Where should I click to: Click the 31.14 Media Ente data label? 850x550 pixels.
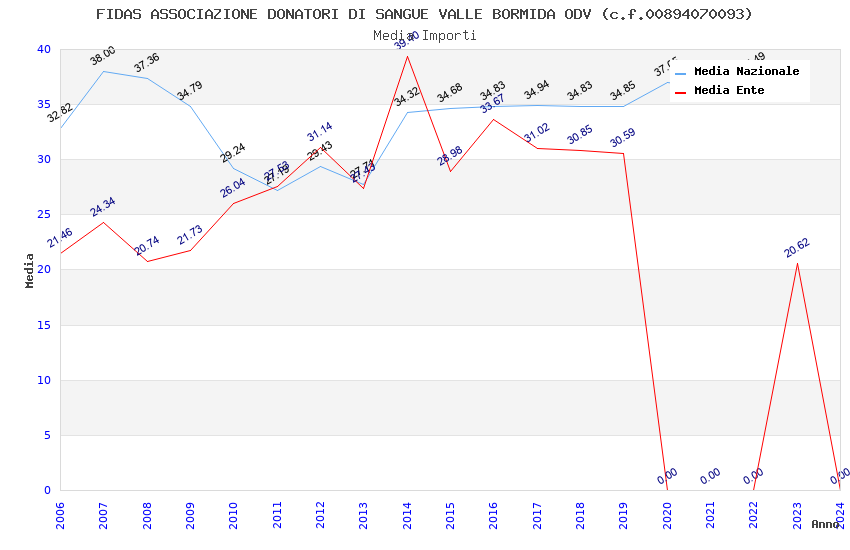pyautogui.click(x=320, y=132)
